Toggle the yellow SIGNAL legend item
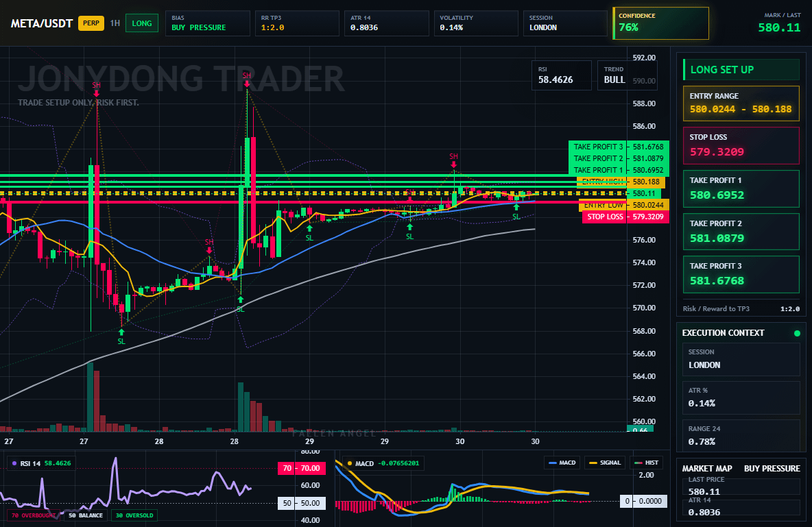This screenshot has height=527, width=812. 605,463
